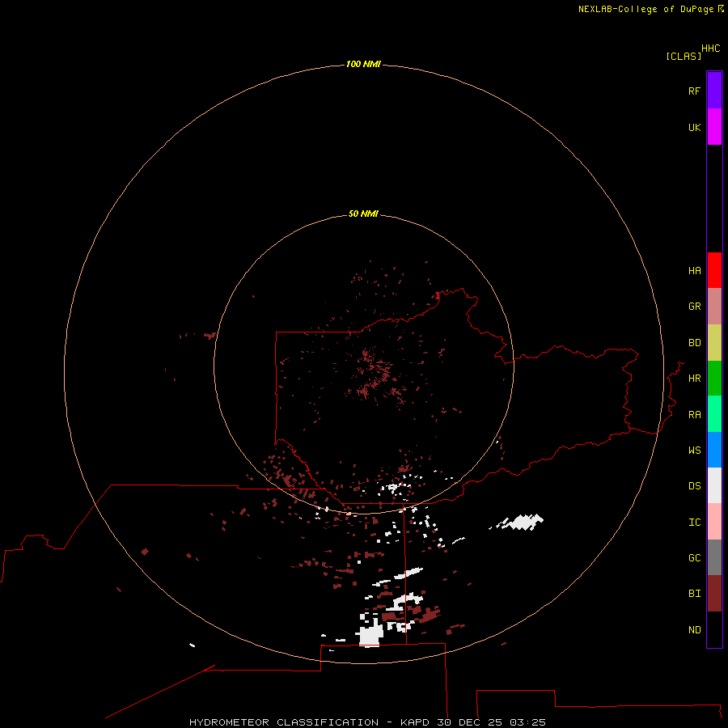The image size is (728, 728).
Task: Click the KAPD radar site identifier
Action: coord(415,722)
